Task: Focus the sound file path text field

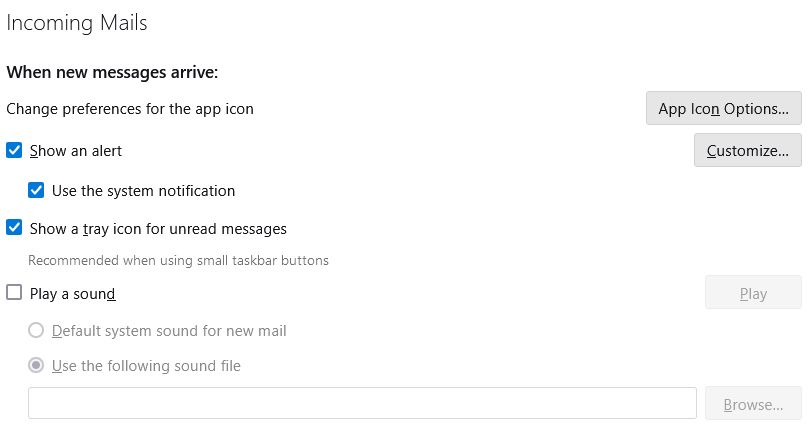Action: [x=362, y=403]
